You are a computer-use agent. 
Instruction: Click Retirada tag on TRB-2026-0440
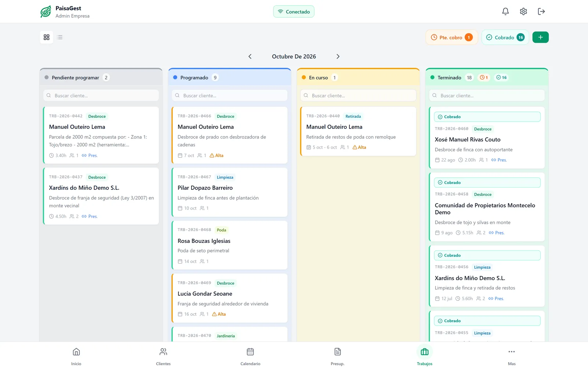[353, 116]
